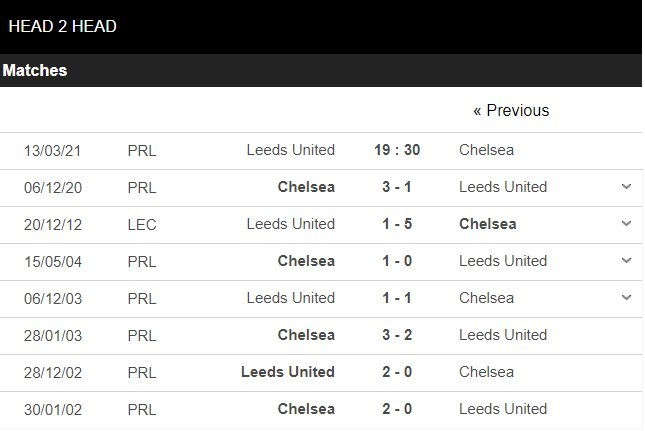The height and width of the screenshot is (431, 645).
Task: Select the 1 - 5 score result
Action: pyautogui.click(x=397, y=224)
